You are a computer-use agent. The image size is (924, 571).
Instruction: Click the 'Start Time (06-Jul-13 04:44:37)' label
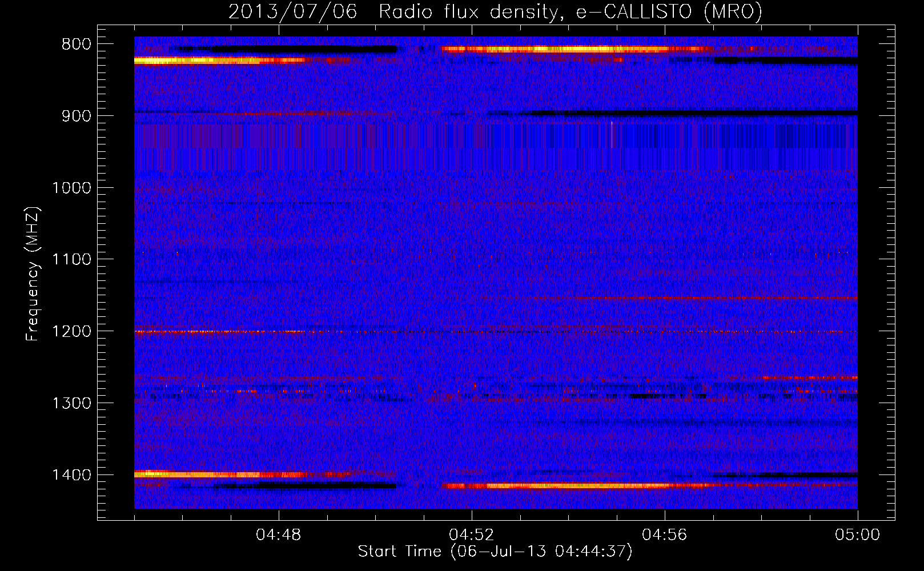tap(495, 552)
